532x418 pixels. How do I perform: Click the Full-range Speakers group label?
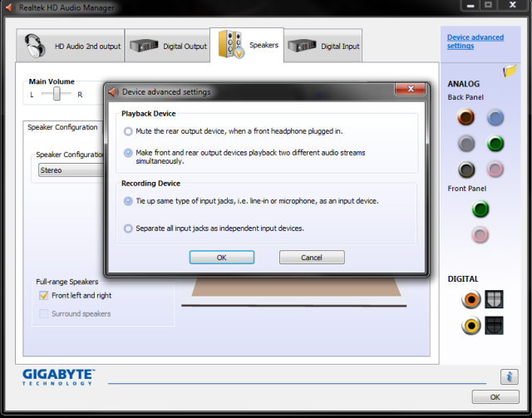coord(67,282)
